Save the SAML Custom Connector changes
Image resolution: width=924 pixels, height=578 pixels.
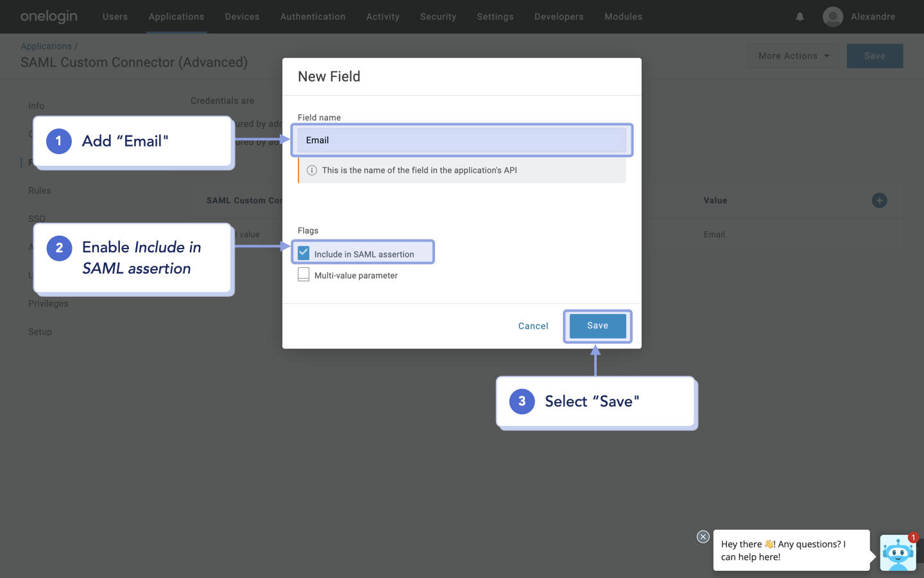(x=875, y=56)
